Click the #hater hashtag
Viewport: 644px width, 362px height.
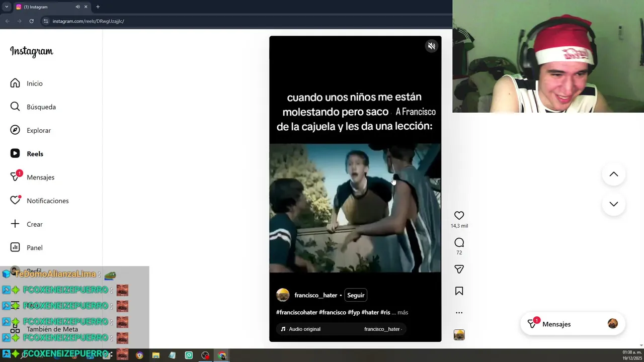click(370, 312)
